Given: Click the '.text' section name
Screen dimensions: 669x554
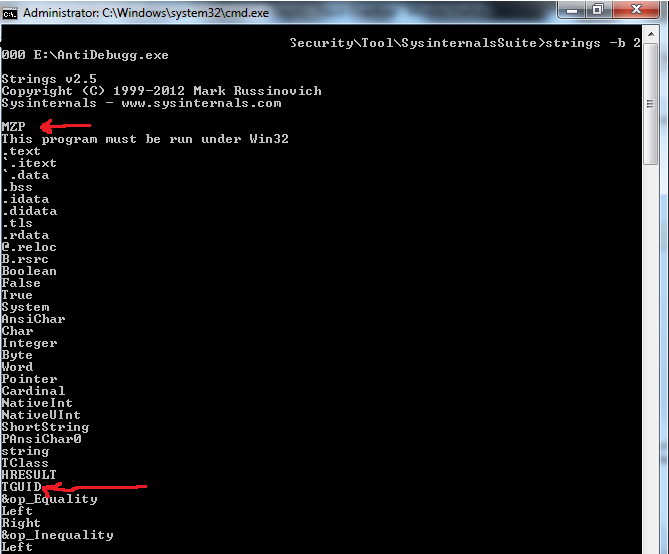Looking at the screenshot, I should pyautogui.click(x=21, y=151).
